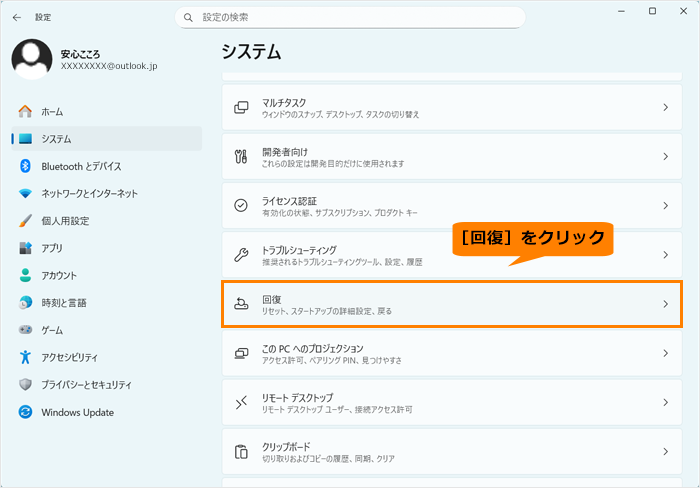Expand the 開発者向け row chevron

pos(665,157)
